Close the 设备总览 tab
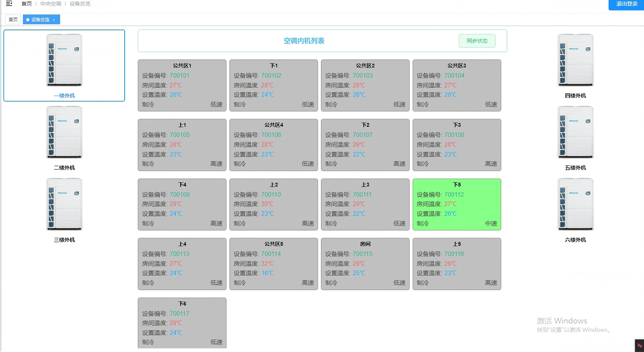 point(54,20)
